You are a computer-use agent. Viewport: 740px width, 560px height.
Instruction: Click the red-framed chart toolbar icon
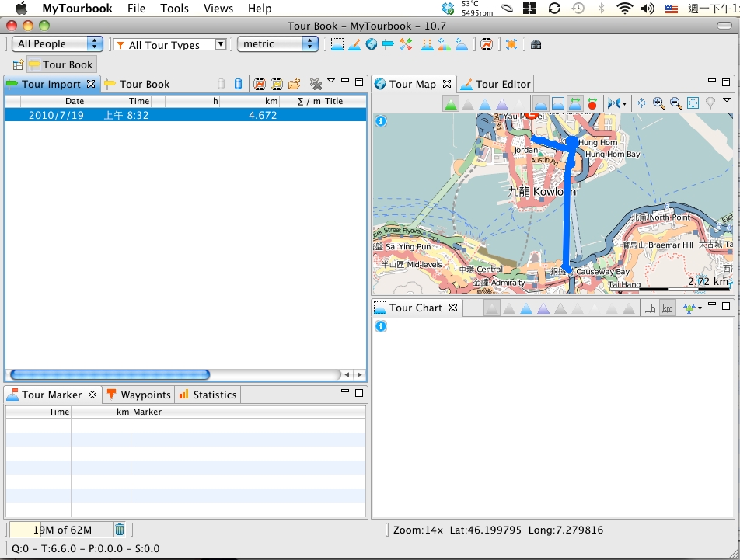487,44
